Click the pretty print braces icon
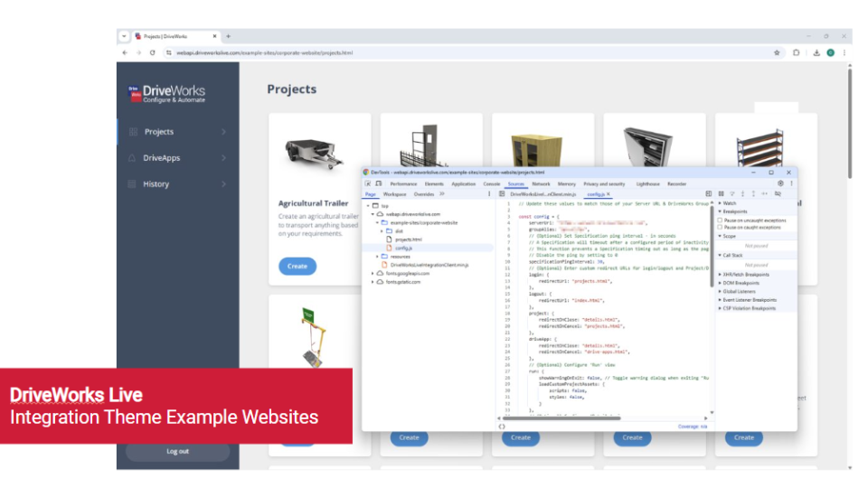The width and height of the screenshot is (868, 488). click(502, 426)
